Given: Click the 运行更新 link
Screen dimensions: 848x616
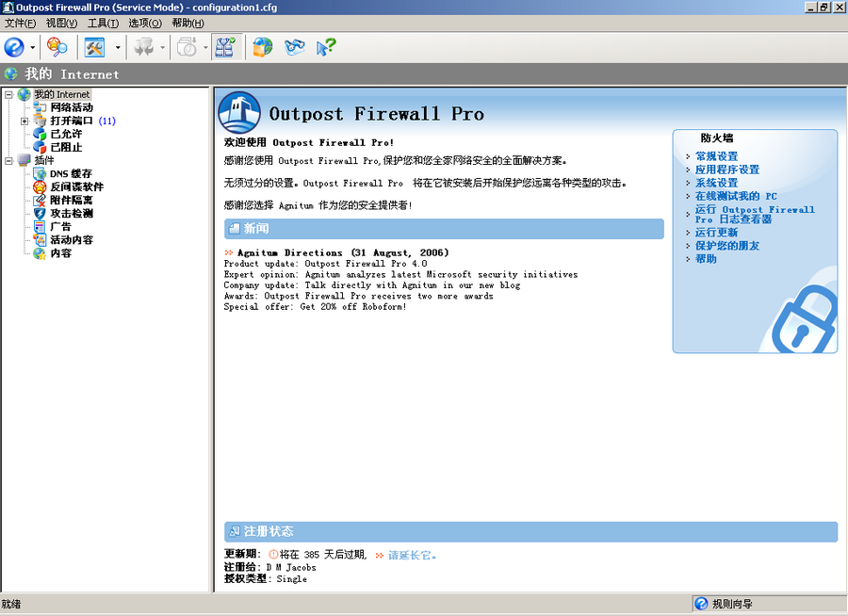Looking at the screenshot, I should (x=717, y=233).
